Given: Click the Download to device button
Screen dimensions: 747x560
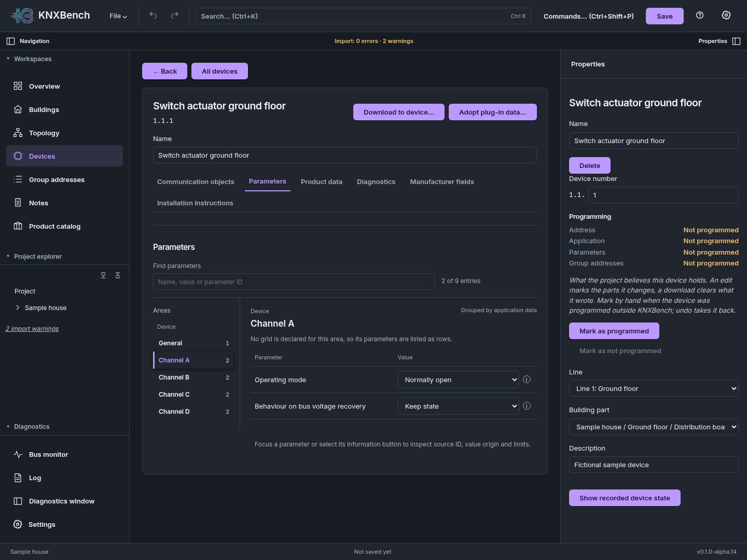Looking at the screenshot, I should (399, 112).
